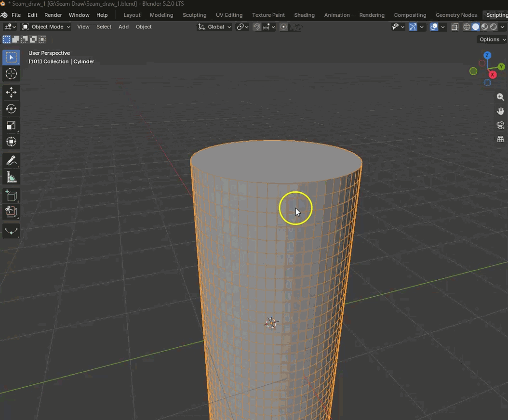This screenshot has width=508, height=420.
Task: Switch to the UV Editing workspace tab
Action: point(229,15)
